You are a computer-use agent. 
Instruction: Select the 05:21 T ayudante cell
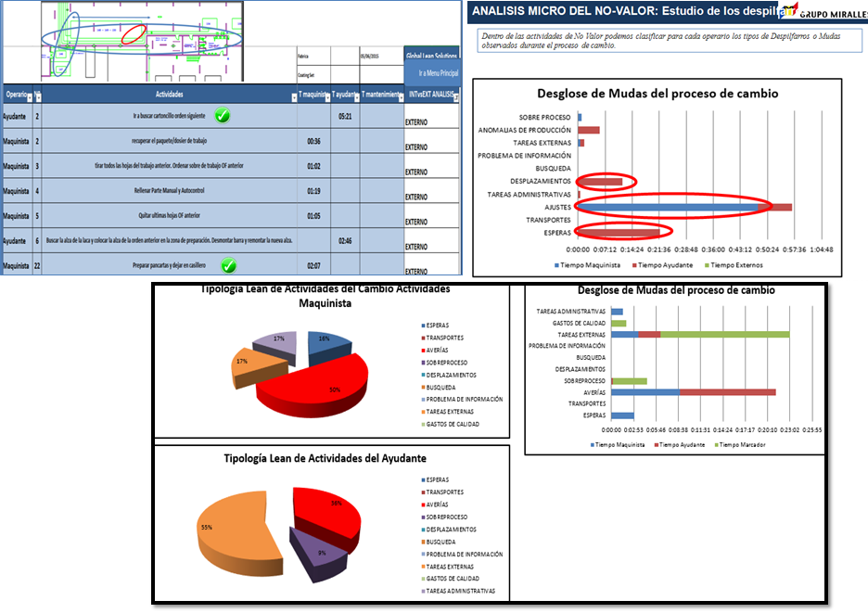343,117
